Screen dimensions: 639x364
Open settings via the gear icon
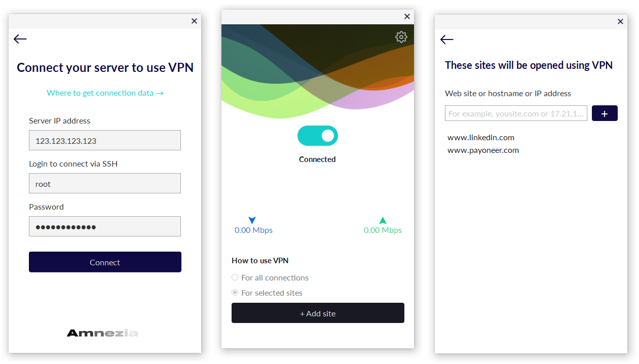coord(401,37)
